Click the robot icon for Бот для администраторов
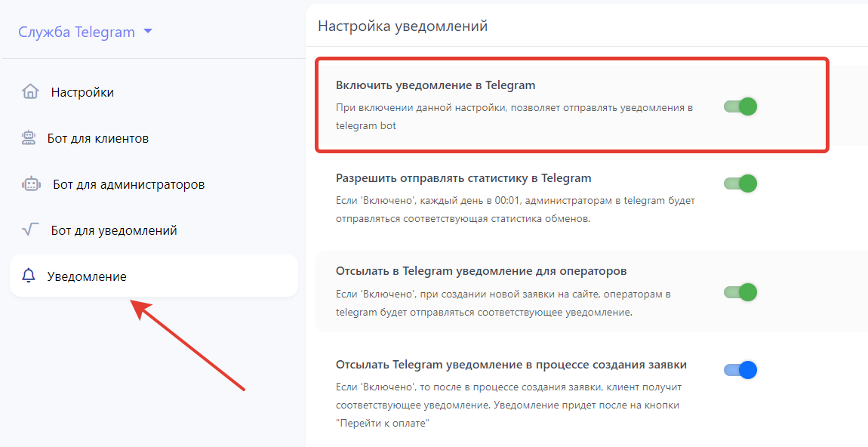 click(x=31, y=184)
